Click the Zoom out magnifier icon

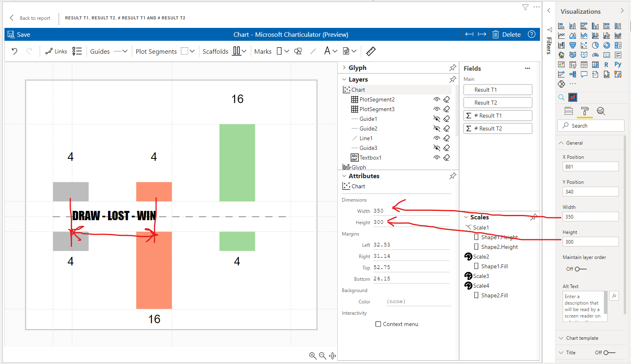point(322,356)
